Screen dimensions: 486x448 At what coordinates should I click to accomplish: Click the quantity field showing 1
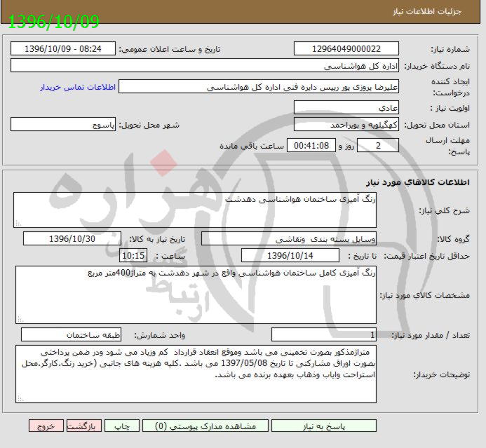tap(324, 334)
